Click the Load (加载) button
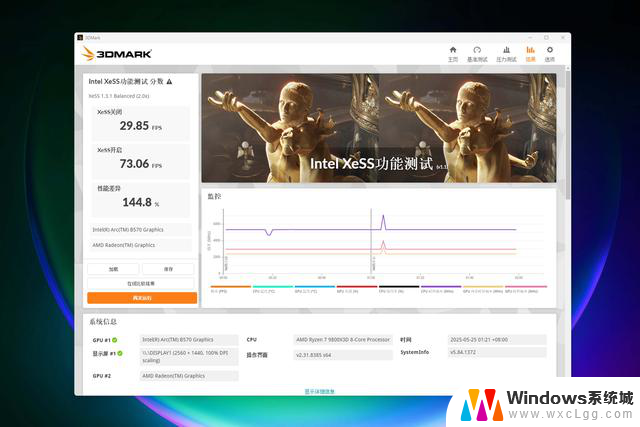This screenshot has height=427, width=640. (113, 269)
